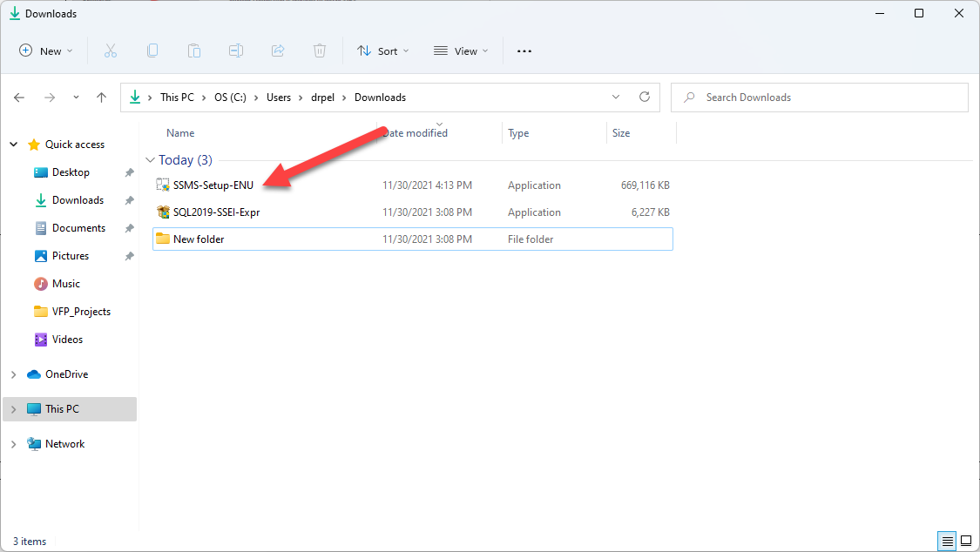
Task: Expand the This PC tree node
Action: [13, 409]
